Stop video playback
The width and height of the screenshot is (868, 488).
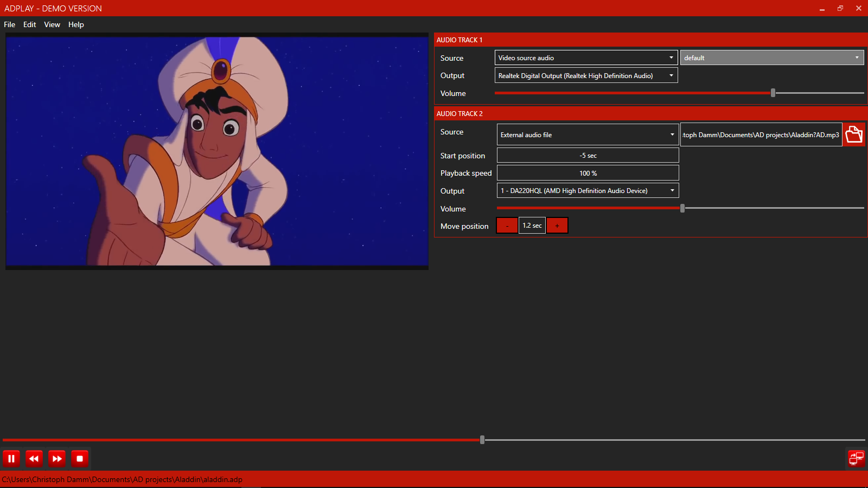[80, 459]
